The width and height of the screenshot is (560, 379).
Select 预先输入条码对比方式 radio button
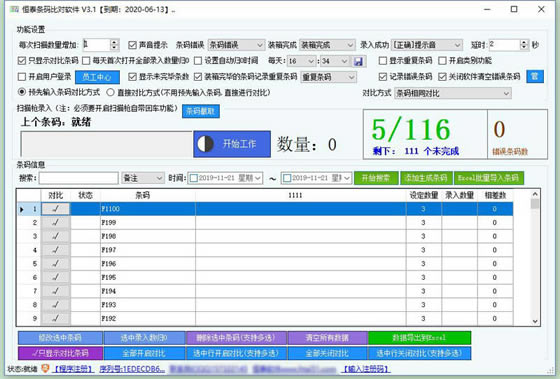coord(22,92)
